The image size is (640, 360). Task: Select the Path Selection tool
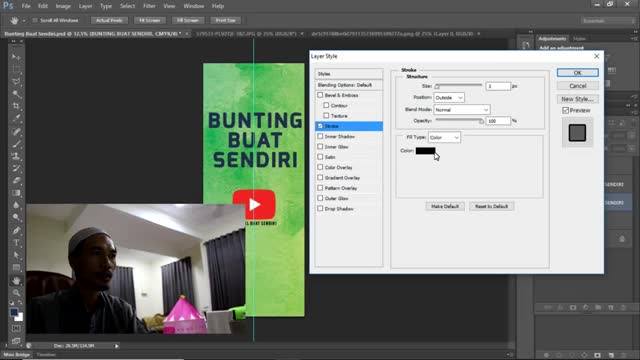click(x=16, y=255)
